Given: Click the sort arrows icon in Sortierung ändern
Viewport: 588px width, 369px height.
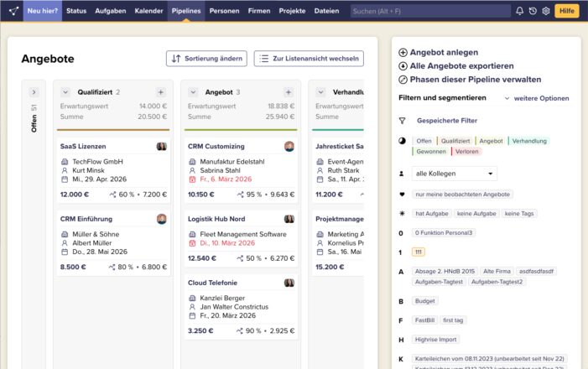Looking at the screenshot, I should pos(176,59).
